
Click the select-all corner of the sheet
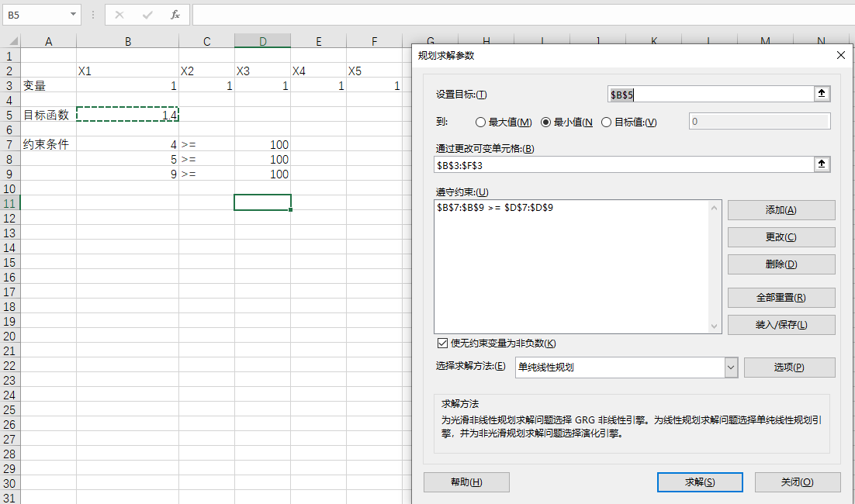(x=10, y=42)
